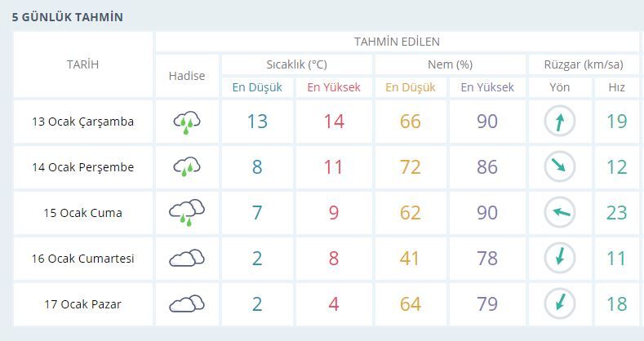Click the 5 GÜNLÜK TAHMİN heading
The image size is (644, 341).
[x=67, y=16]
